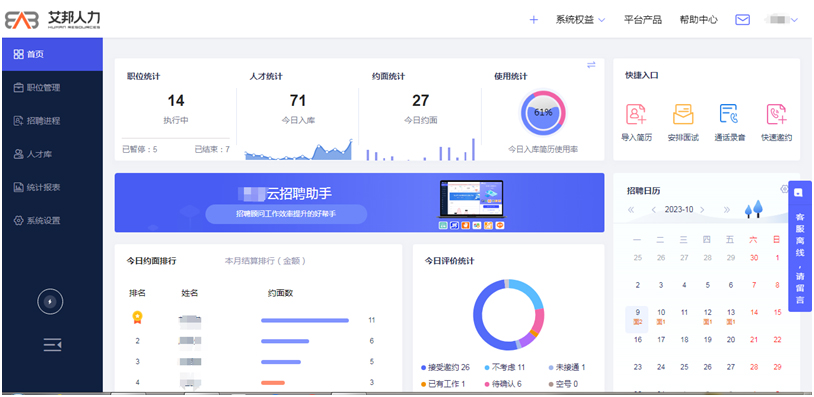Screen dimensions: 814x397
Task: Toggle 未接通 1 legend item
Action: (567, 367)
